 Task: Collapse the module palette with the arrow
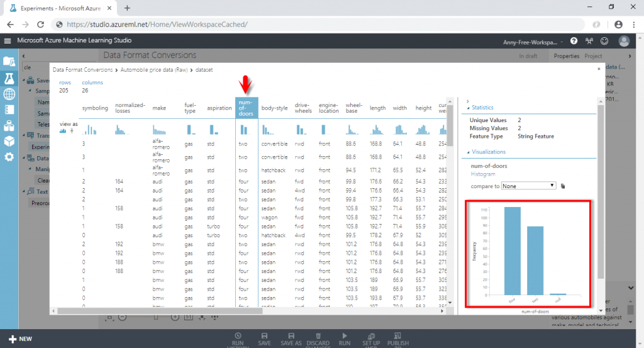(x=23, y=56)
